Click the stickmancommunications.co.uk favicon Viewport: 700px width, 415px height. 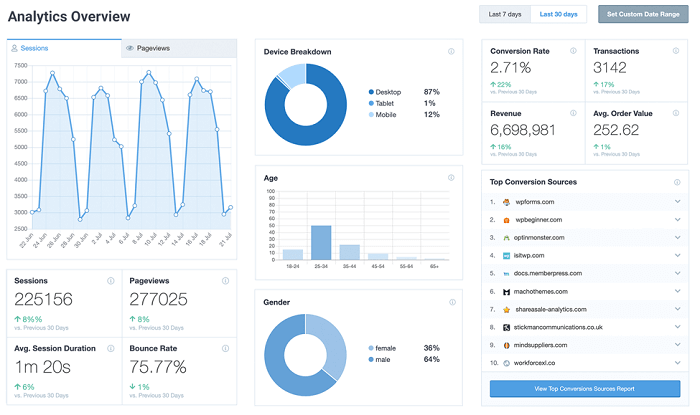click(x=506, y=328)
